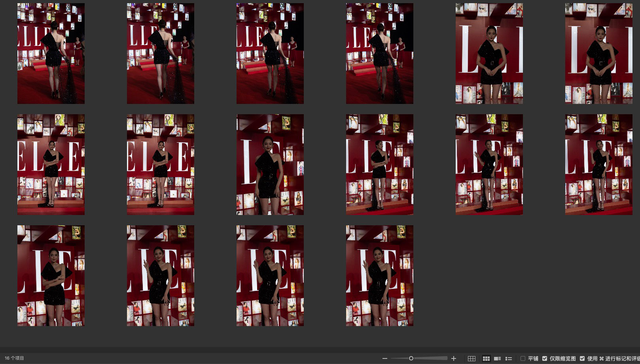The width and height of the screenshot is (640, 364).
Task: Select the fifth thumbnail in the middle row
Action: click(489, 165)
